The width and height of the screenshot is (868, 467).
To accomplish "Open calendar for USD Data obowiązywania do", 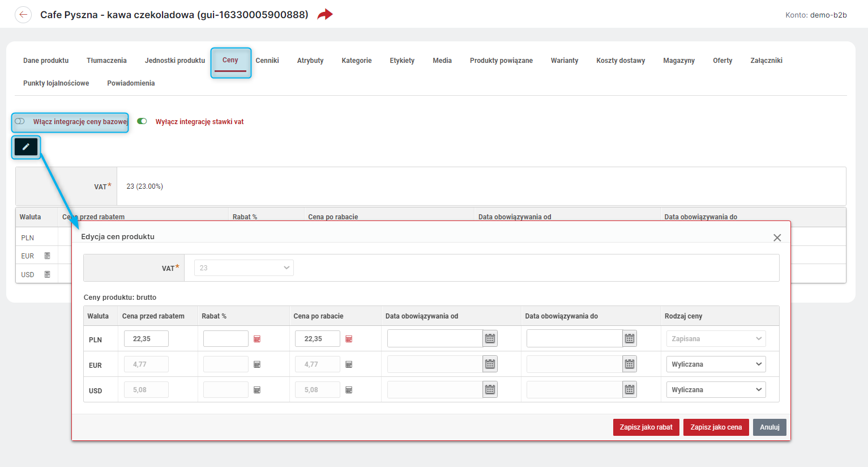I will [x=630, y=389].
